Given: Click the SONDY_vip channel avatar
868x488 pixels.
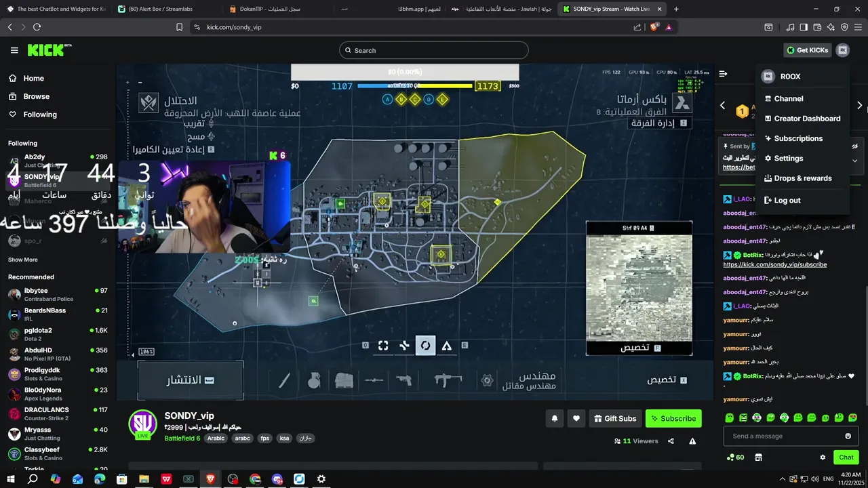Looking at the screenshot, I should pyautogui.click(x=142, y=424).
